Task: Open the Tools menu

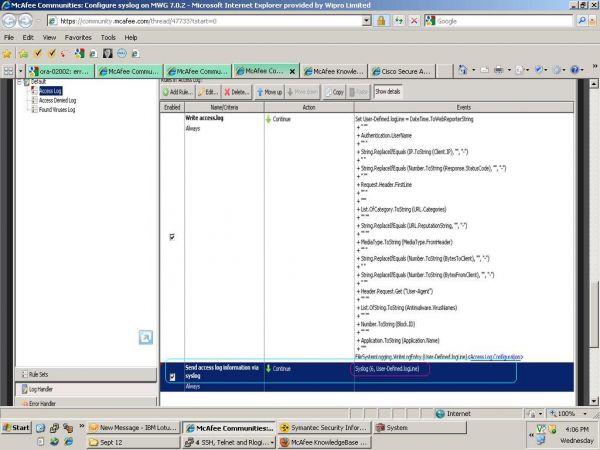Action: (108, 38)
